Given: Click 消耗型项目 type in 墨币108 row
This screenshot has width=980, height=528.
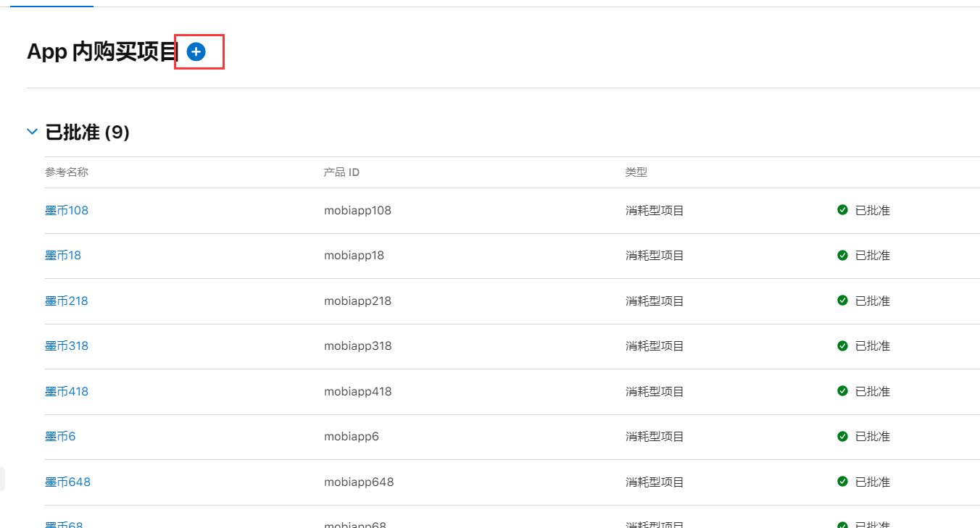Looking at the screenshot, I should 655,210.
